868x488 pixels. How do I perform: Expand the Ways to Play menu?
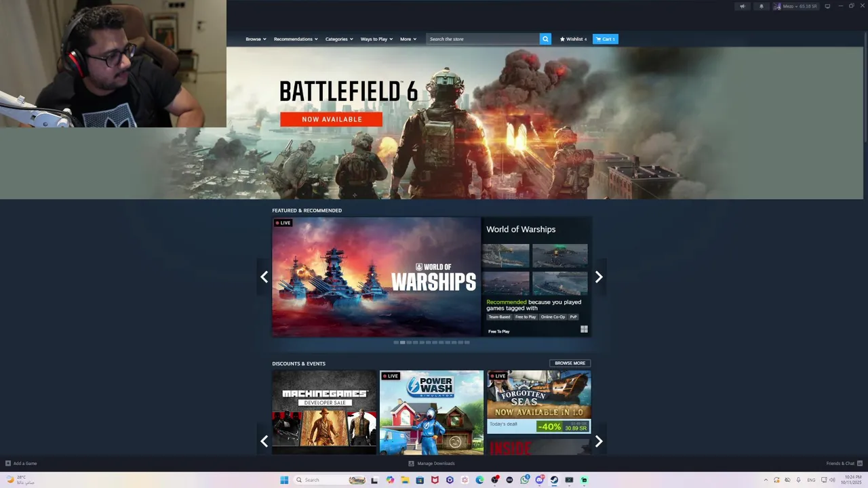(x=376, y=39)
